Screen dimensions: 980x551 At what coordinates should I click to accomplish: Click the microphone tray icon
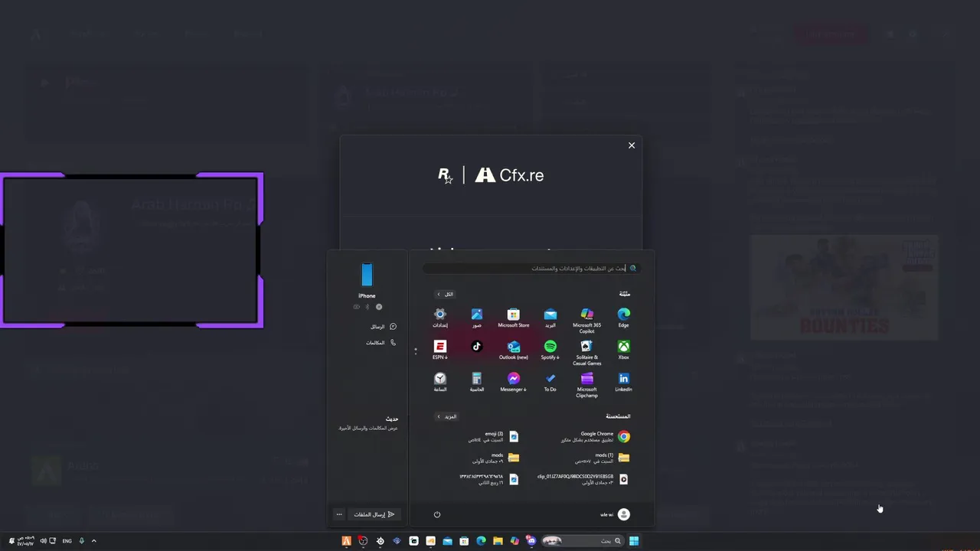point(81,541)
